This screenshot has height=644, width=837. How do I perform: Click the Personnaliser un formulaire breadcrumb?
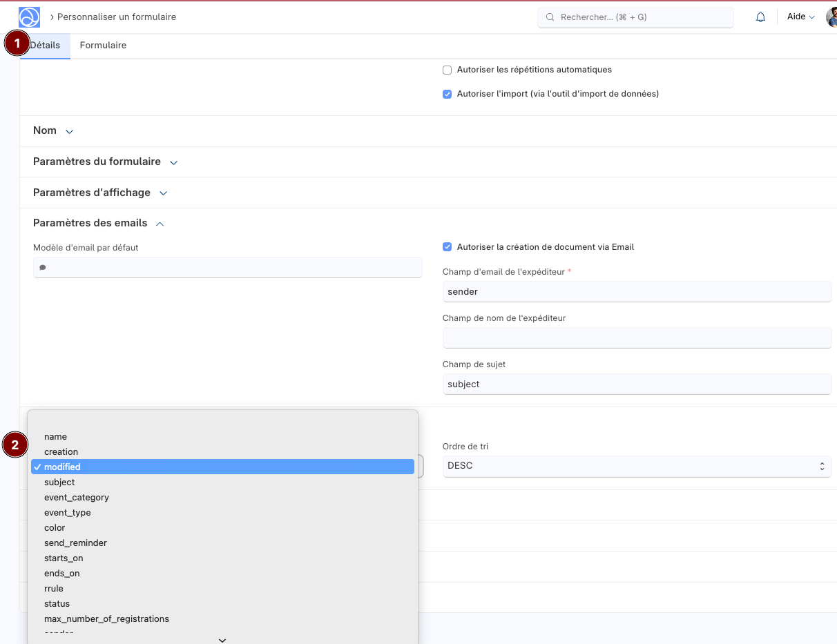click(116, 17)
